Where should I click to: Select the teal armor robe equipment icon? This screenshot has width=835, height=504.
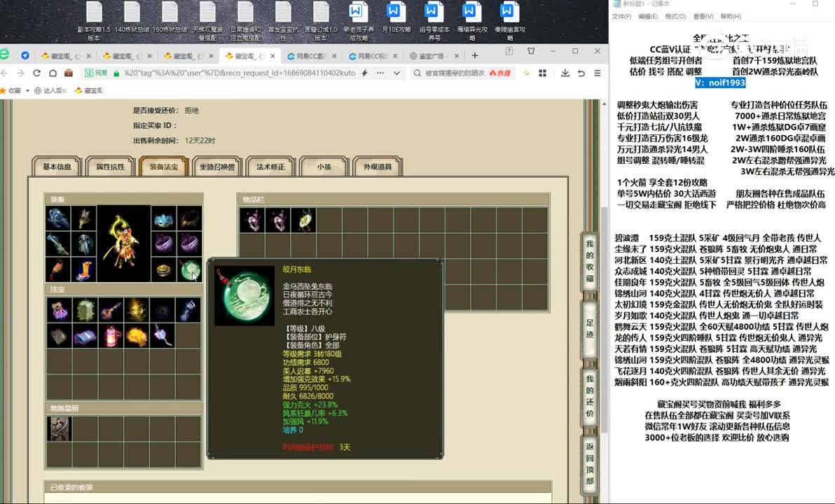tap(83, 244)
